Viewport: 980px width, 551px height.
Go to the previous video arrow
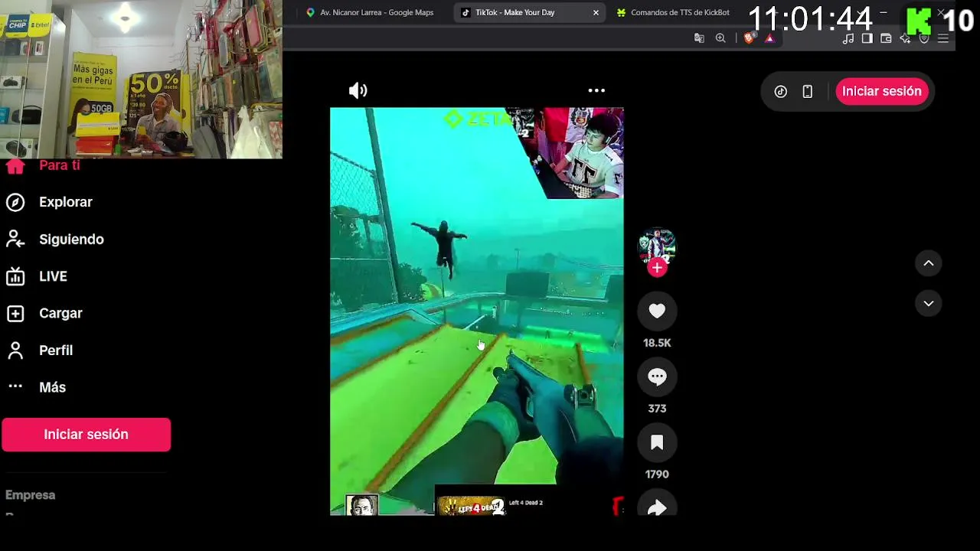928,263
